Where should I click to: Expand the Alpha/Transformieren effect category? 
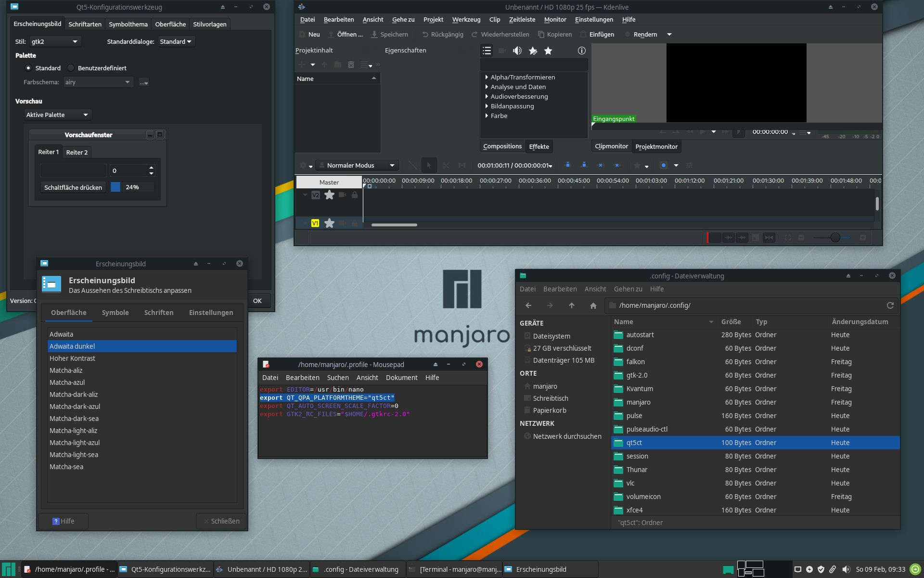pos(487,77)
